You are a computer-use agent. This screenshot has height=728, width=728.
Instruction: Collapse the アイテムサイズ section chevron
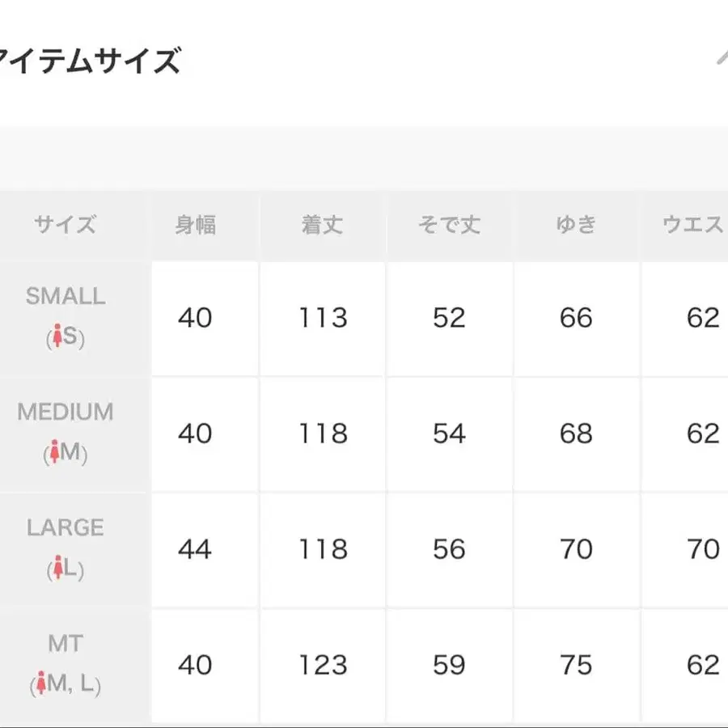coord(721,58)
